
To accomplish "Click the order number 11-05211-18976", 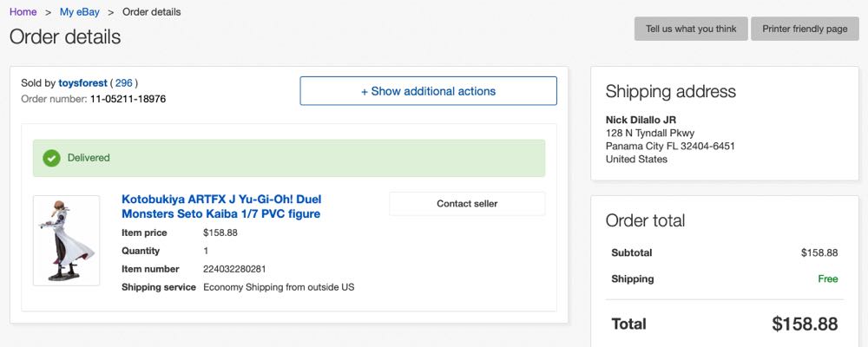I will pos(128,99).
